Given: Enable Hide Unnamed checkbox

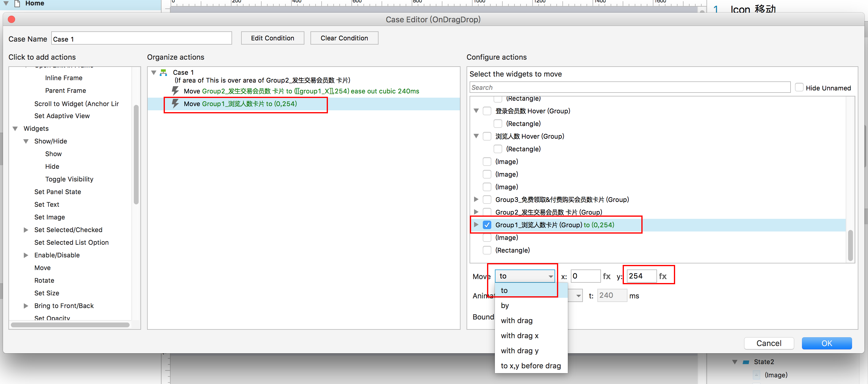Looking at the screenshot, I should (x=799, y=88).
